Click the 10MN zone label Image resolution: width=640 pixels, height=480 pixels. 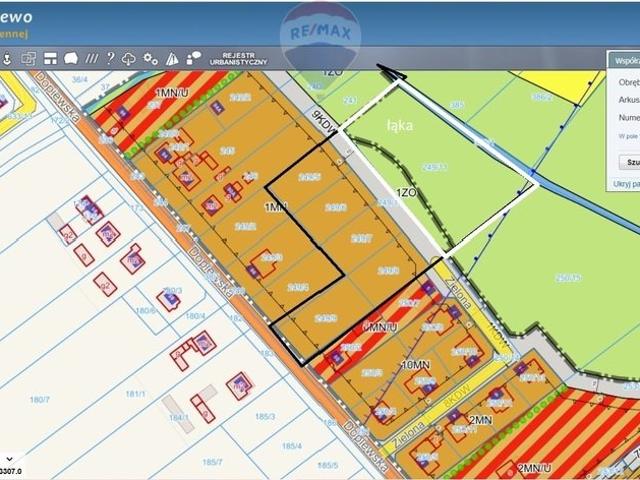[x=416, y=365]
